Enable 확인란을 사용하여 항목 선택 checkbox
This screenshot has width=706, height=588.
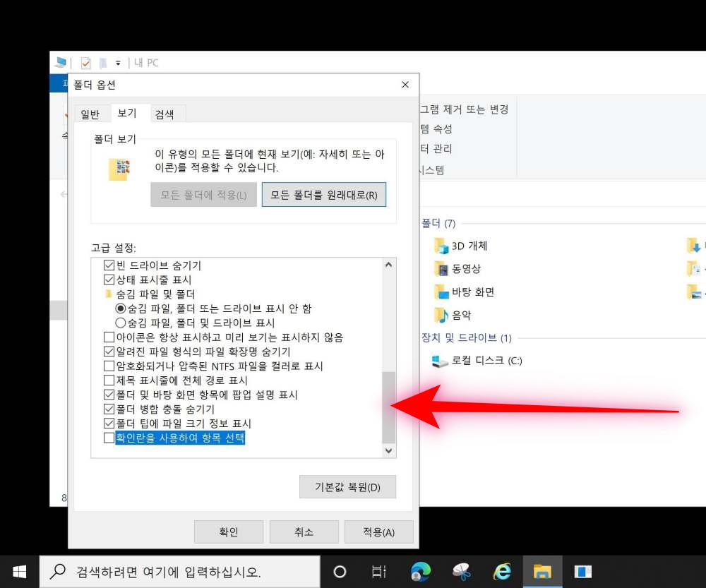tap(109, 438)
